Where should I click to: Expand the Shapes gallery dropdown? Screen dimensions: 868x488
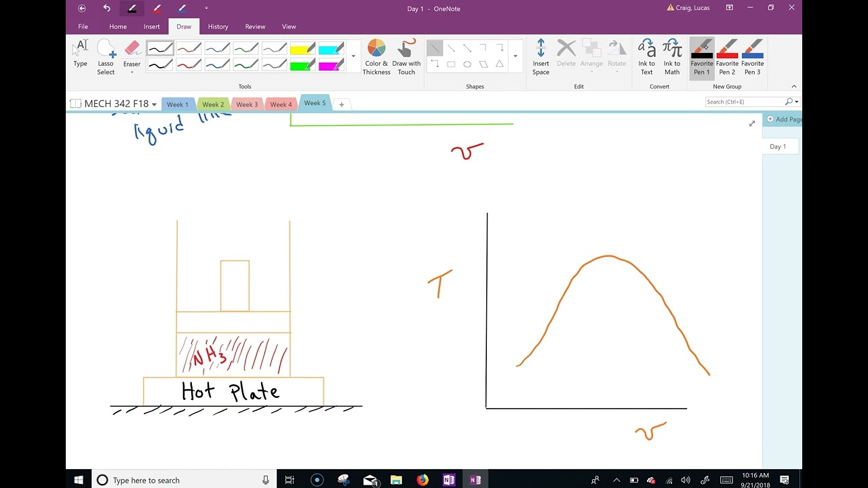[x=515, y=57]
